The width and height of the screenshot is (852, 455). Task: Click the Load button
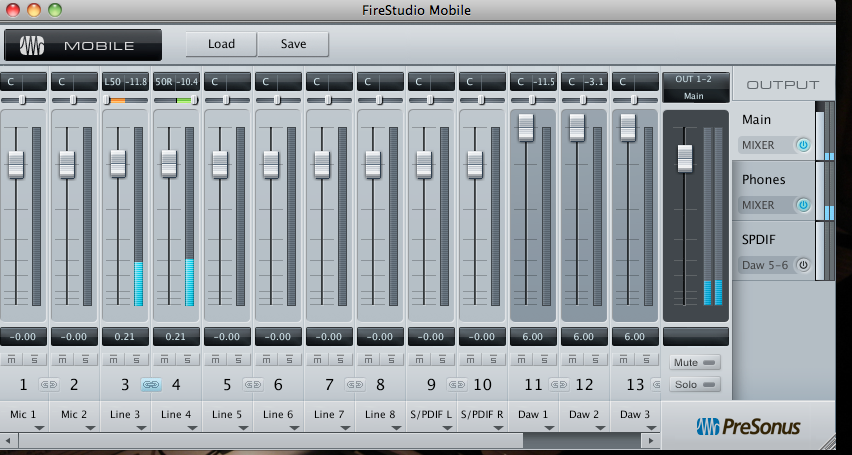click(221, 44)
